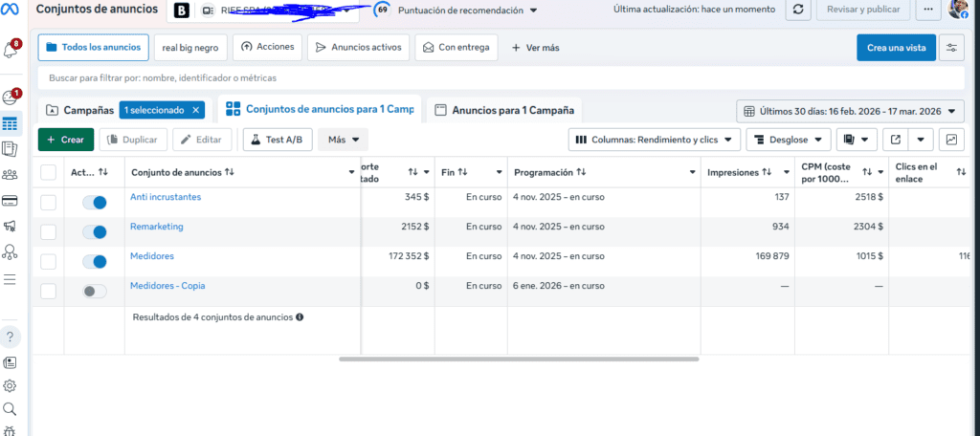
Task: Open the billing credit card icon in sidebar
Action: 10,201
